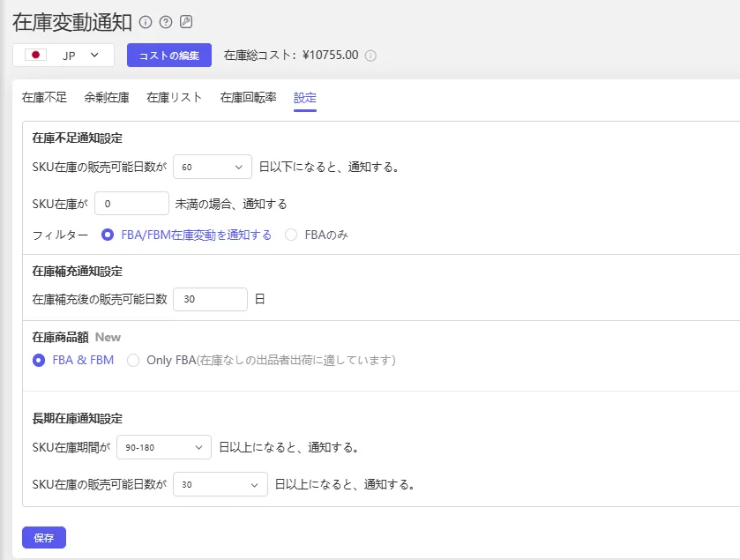Select the FBA & FBM radio button

39,361
